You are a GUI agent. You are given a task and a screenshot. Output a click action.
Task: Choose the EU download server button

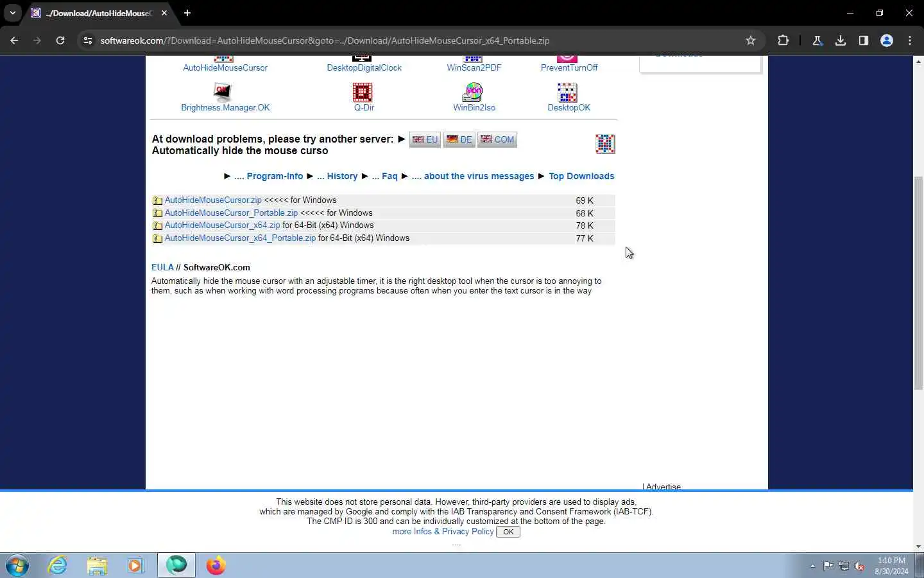click(x=425, y=139)
